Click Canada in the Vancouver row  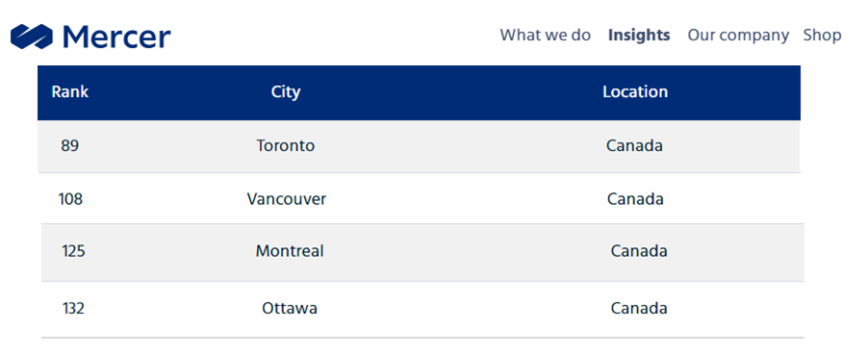635,199
